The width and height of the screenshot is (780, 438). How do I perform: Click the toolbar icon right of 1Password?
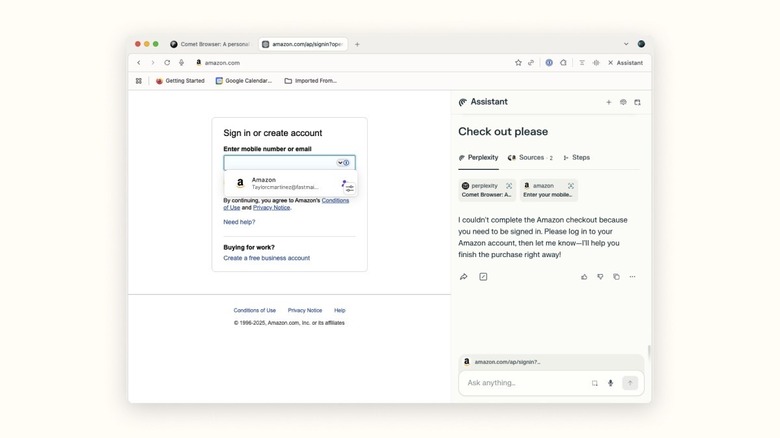point(563,63)
